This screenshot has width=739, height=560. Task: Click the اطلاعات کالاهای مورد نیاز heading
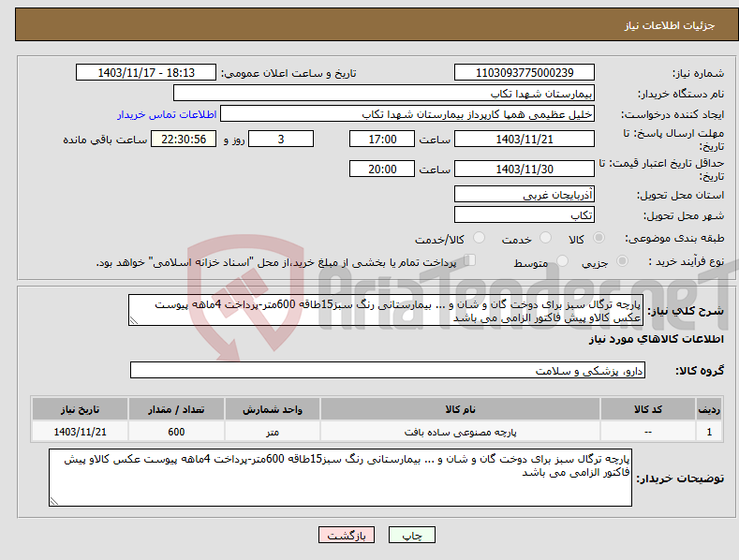coord(656,339)
